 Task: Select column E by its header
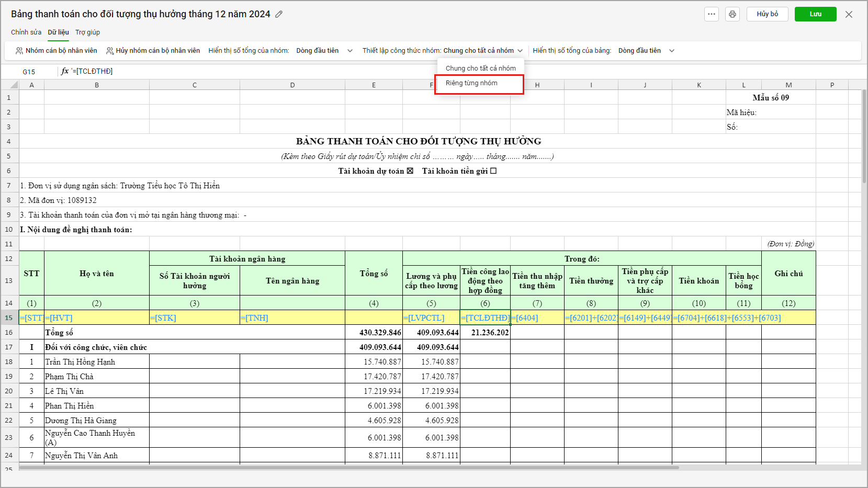coord(374,85)
